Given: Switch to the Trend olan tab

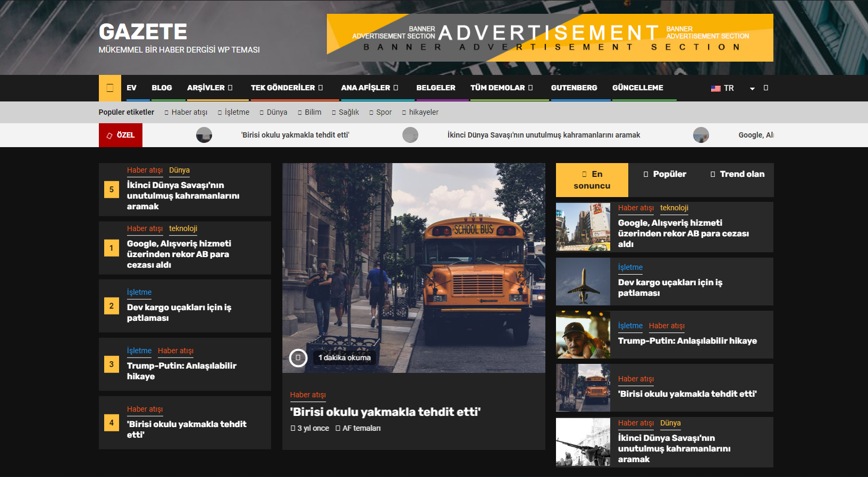Looking at the screenshot, I should coord(737,174).
